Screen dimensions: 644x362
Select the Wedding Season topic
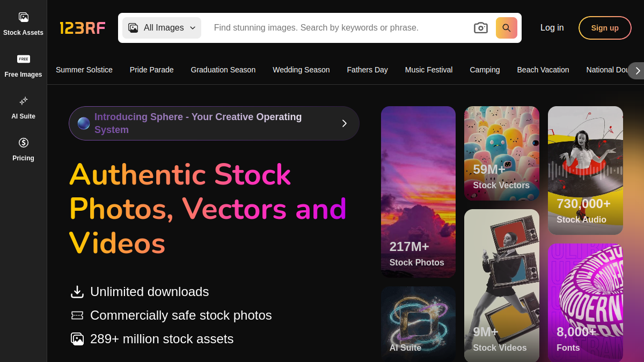pos(301,70)
